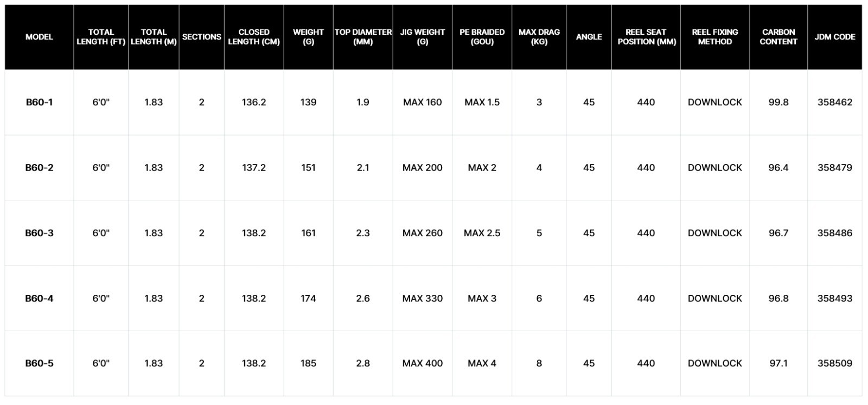Click the JDM CODE column header

(835, 37)
